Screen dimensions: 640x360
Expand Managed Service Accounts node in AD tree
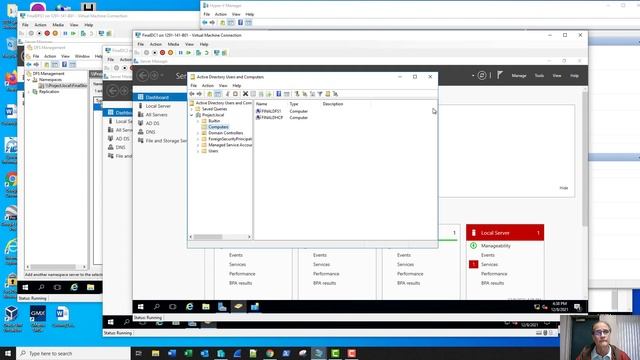[x=198, y=145]
